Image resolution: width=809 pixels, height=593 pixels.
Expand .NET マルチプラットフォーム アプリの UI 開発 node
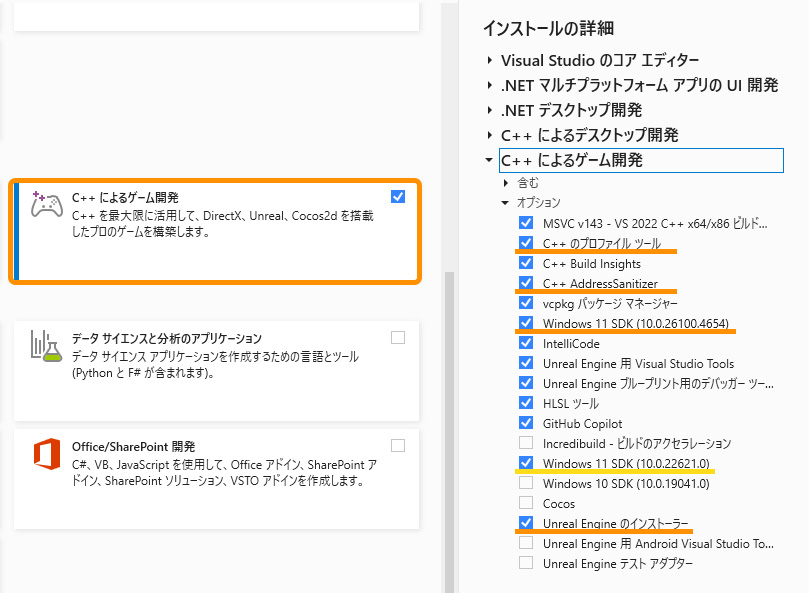click(x=489, y=85)
